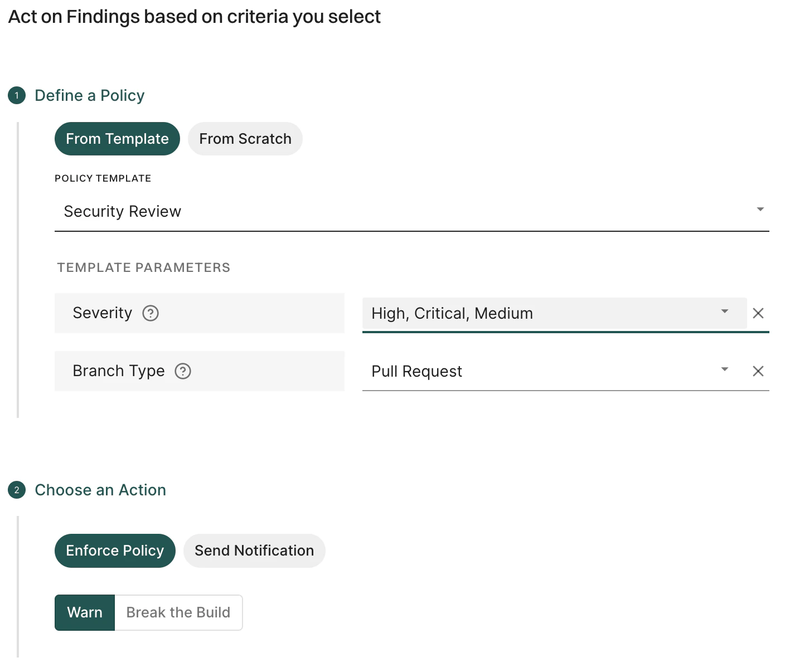785x672 pixels.
Task: Click the step 1 numbered badge
Action: coord(16,95)
